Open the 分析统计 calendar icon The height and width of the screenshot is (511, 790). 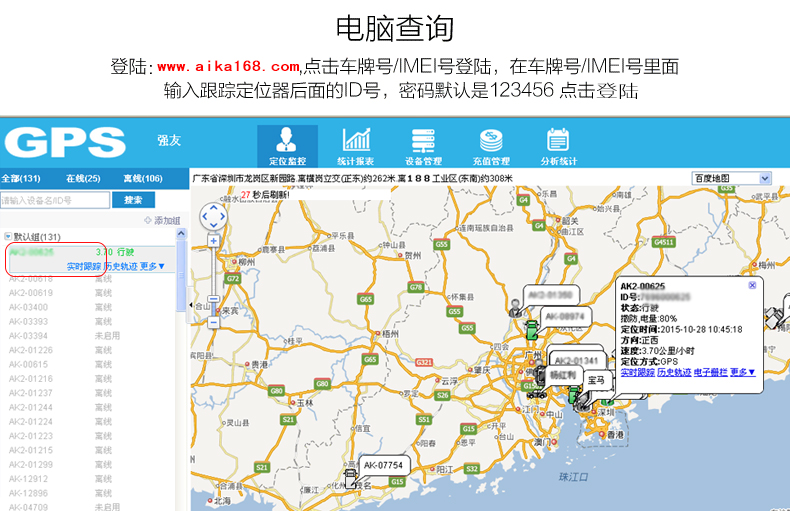click(558, 140)
